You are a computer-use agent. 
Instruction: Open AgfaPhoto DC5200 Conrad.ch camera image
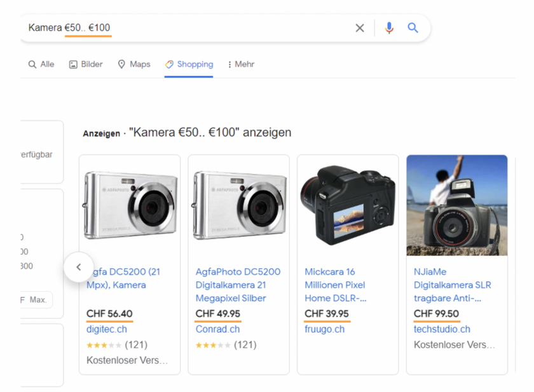click(x=239, y=205)
